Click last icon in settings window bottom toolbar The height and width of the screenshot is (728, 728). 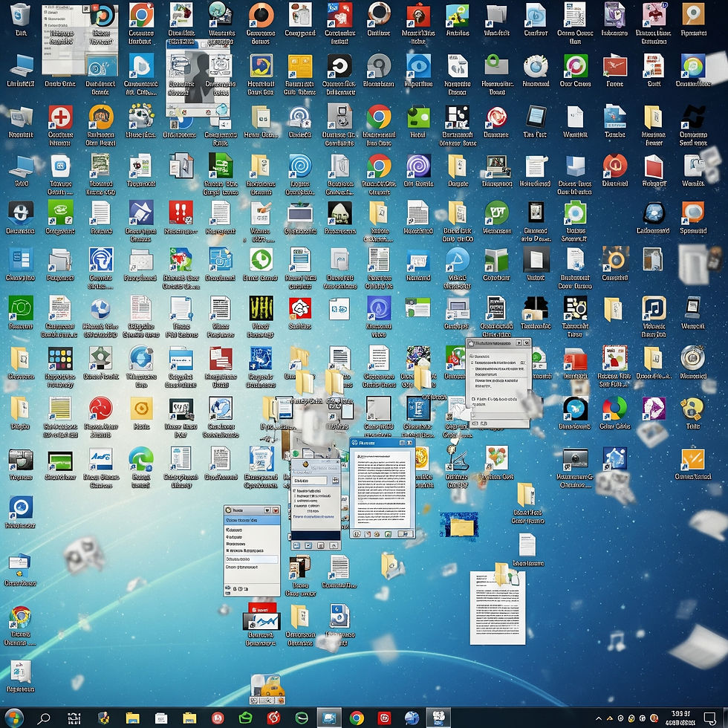tap(334, 545)
